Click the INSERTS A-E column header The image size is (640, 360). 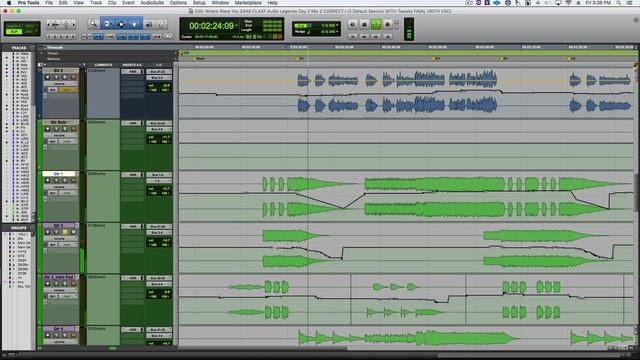point(132,65)
